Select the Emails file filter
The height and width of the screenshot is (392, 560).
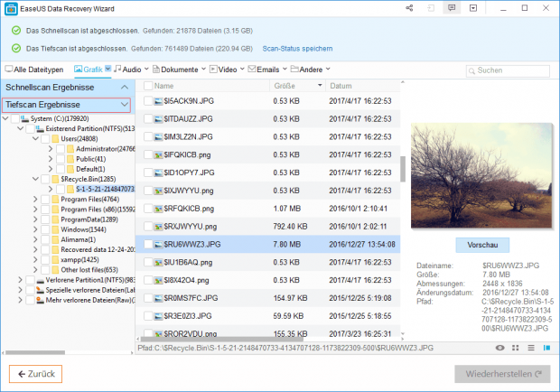(x=264, y=70)
